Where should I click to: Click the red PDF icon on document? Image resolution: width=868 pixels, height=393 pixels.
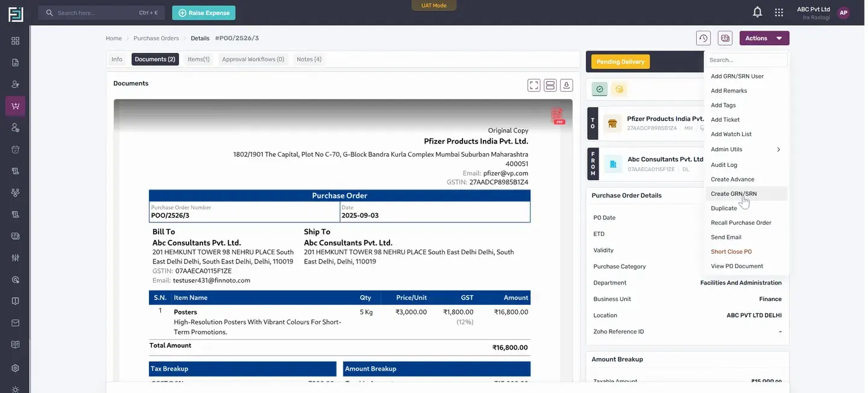point(558,116)
